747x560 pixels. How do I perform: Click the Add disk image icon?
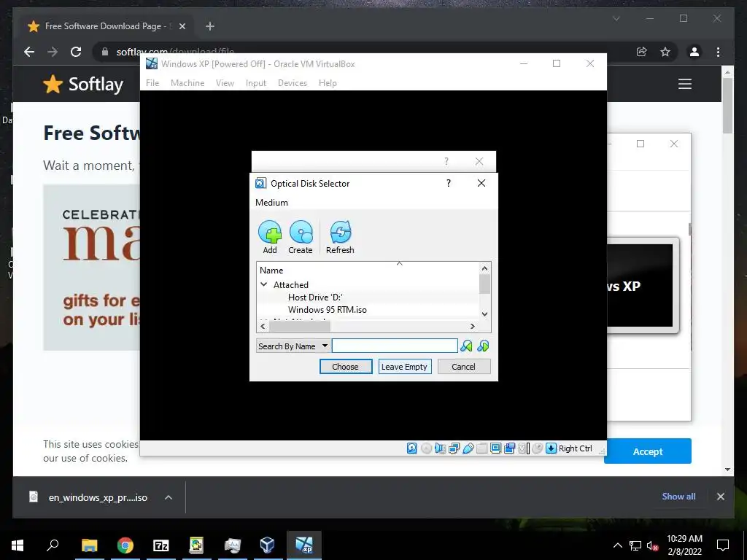[x=270, y=237]
